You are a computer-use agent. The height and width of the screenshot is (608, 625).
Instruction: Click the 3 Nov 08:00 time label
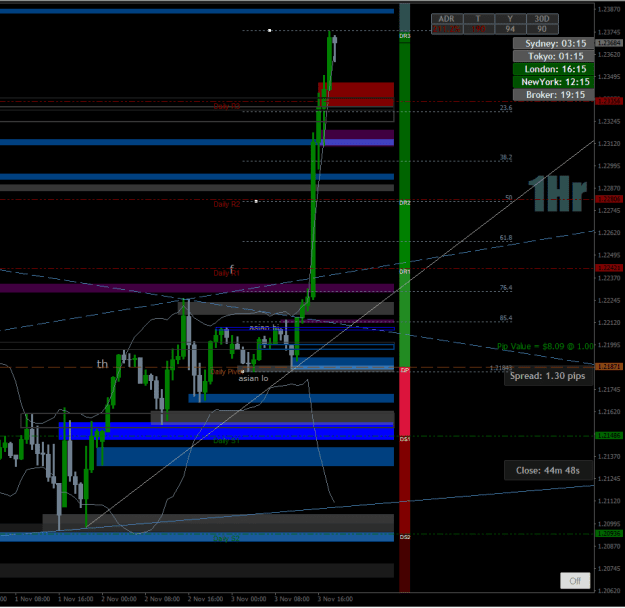point(292,599)
